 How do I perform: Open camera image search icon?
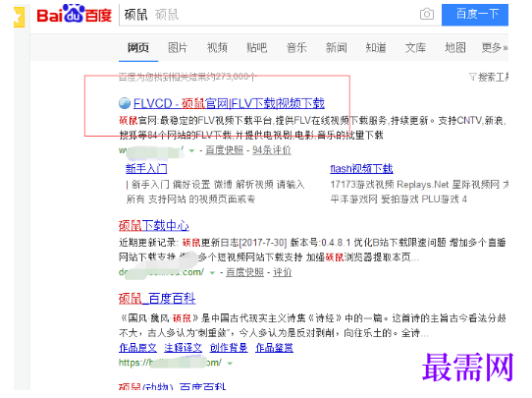(427, 15)
